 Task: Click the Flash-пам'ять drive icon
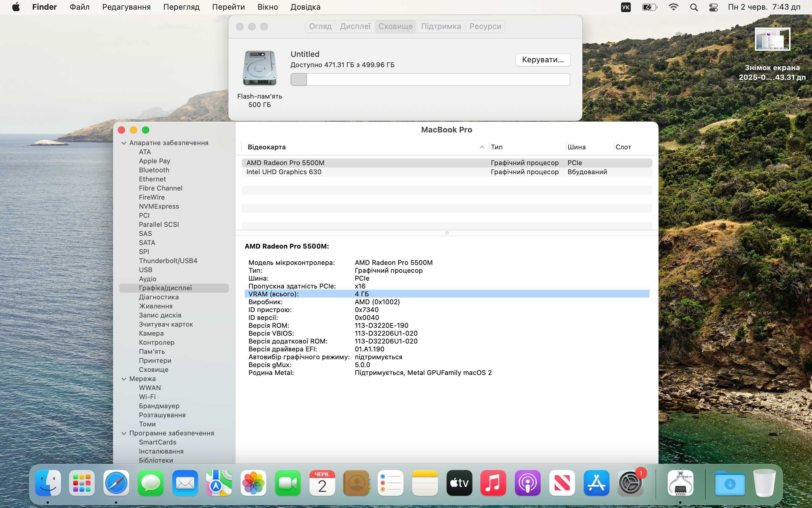click(260, 68)
